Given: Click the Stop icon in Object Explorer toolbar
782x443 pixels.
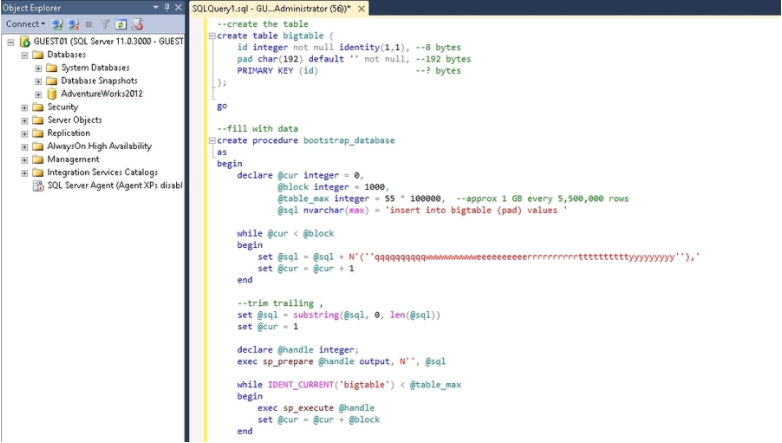Looking at the screenshot, I should point(89,24).
